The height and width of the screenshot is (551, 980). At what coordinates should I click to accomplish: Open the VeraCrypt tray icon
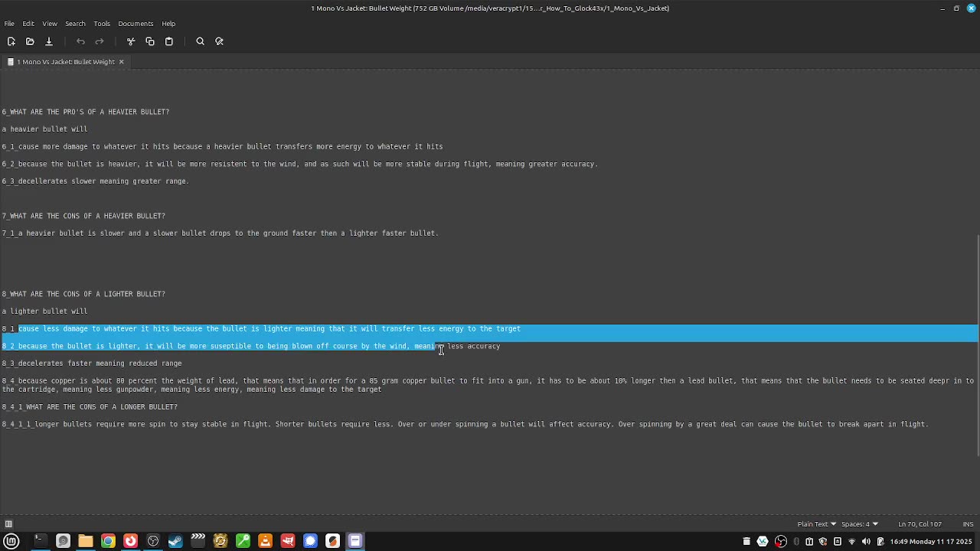pyautogui.click(x=763, y=541)
